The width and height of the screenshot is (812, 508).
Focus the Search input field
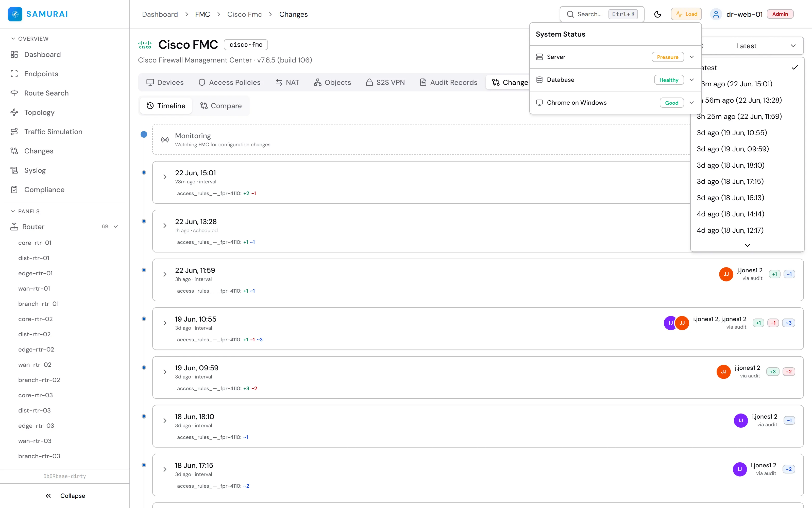click(602, 14)
